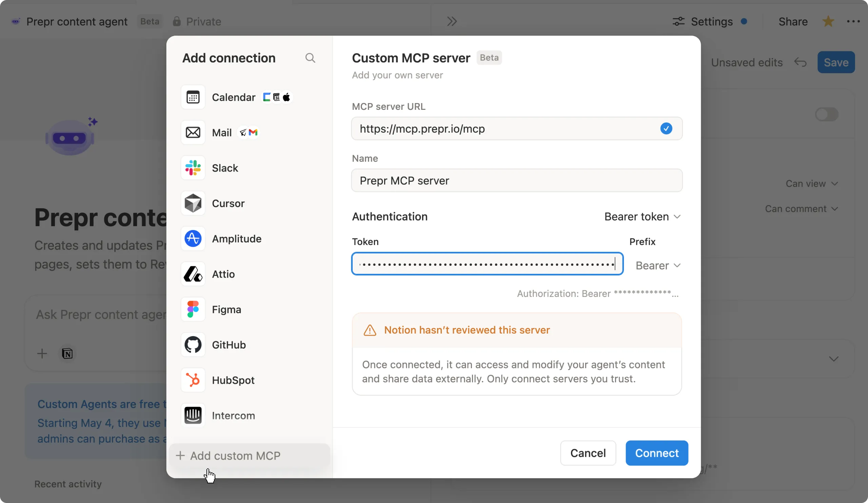
Task: Click Save to keep unsaved edits
Action: (x=836, y=62)
